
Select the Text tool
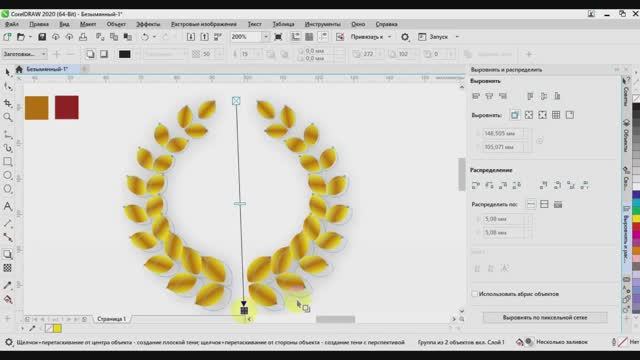coord(7,207)
